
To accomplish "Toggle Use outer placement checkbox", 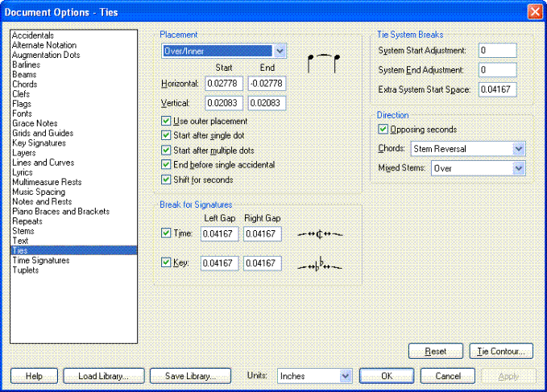I will [167, 121].
